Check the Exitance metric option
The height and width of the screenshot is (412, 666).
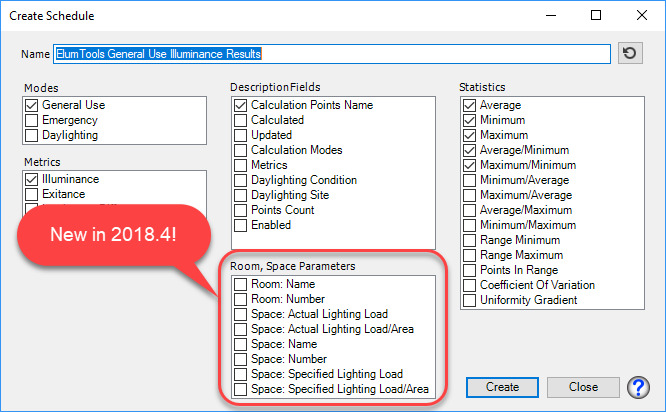pos(32,194)
